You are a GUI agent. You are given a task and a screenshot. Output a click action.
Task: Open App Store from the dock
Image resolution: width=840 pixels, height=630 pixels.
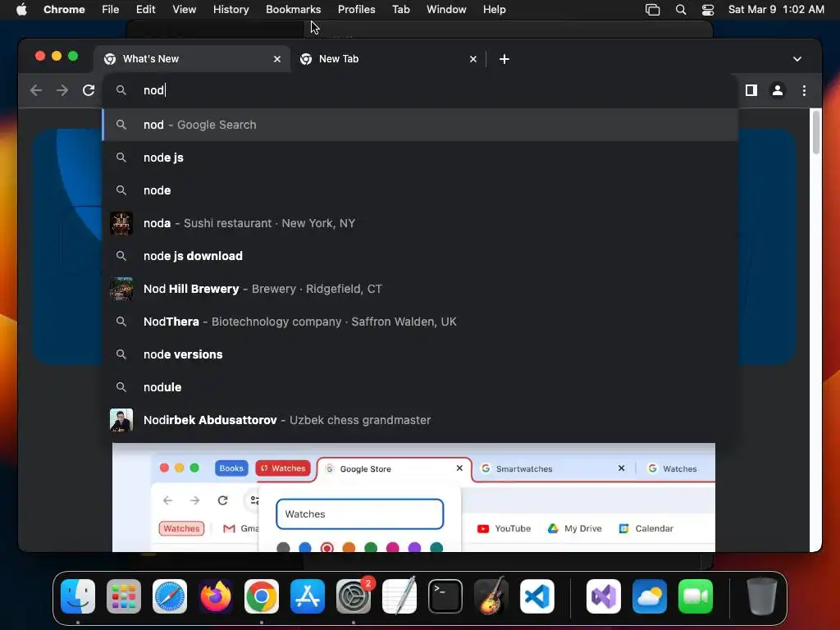click(308, 596)
